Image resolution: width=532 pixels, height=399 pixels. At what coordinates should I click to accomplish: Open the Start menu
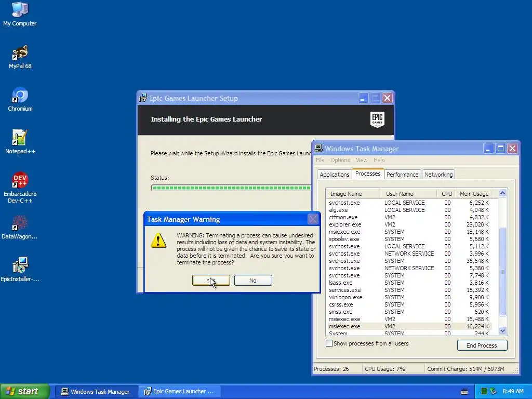[x=25, y=391]
